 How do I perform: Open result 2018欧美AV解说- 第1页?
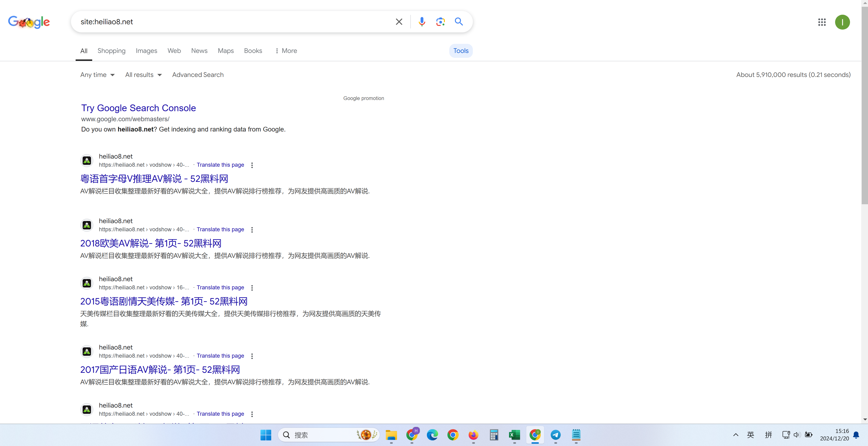coord(151,243)
